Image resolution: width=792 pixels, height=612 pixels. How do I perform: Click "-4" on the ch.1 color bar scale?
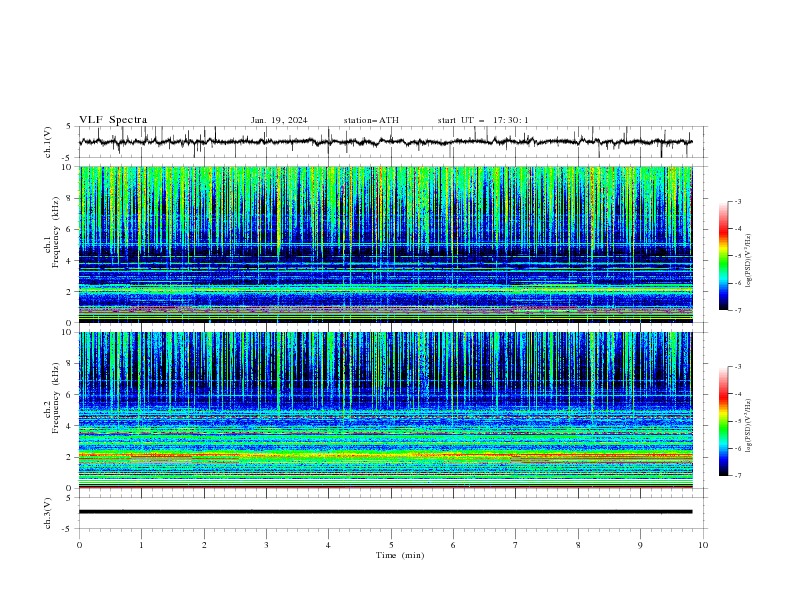tap(738, 229)
